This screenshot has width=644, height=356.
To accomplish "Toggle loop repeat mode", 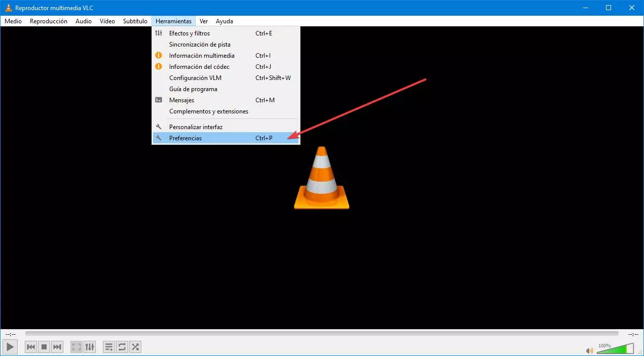I will pyautogui.click(x=122, y=347).
